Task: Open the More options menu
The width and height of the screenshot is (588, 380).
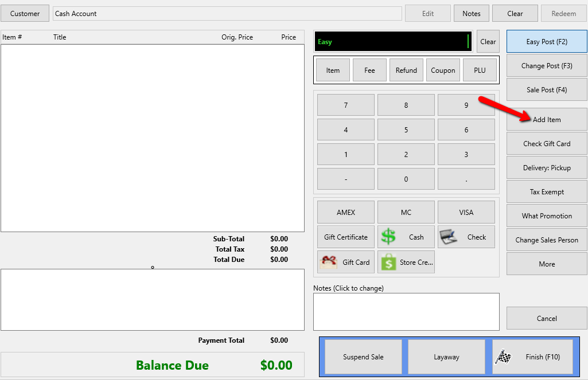Action: pos(547,264)
